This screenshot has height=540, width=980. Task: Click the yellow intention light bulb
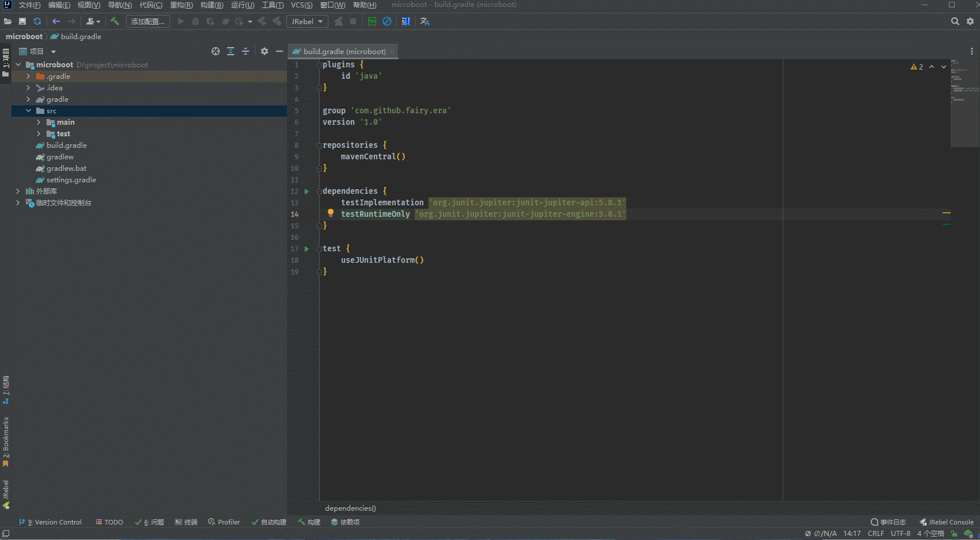click(331, 213)
